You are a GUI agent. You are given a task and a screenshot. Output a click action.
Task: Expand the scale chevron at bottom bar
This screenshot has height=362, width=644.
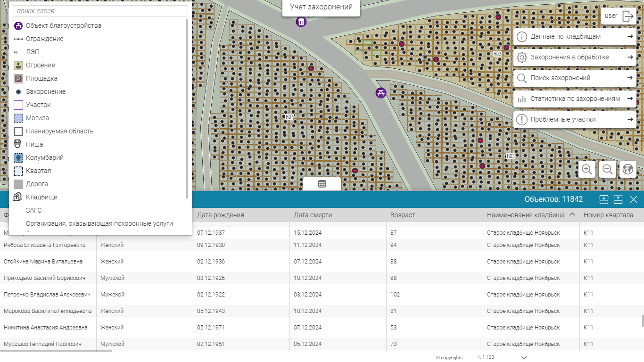524,358
